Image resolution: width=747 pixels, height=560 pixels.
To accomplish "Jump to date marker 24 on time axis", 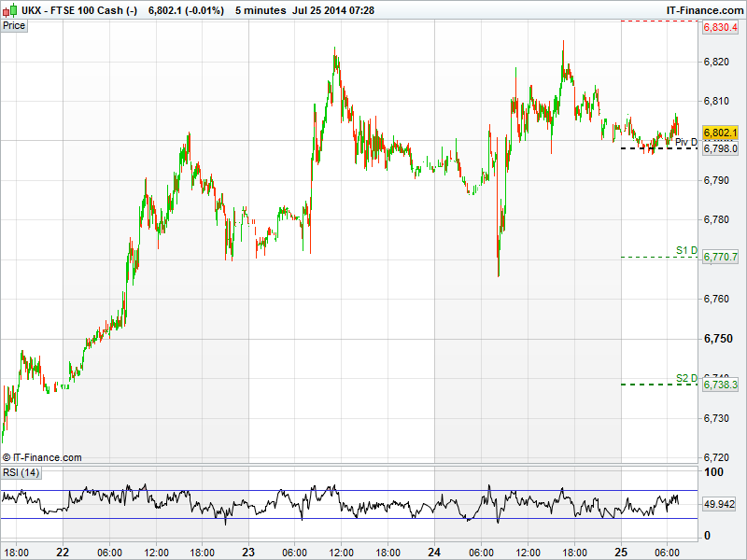I will tap(435, 552).
